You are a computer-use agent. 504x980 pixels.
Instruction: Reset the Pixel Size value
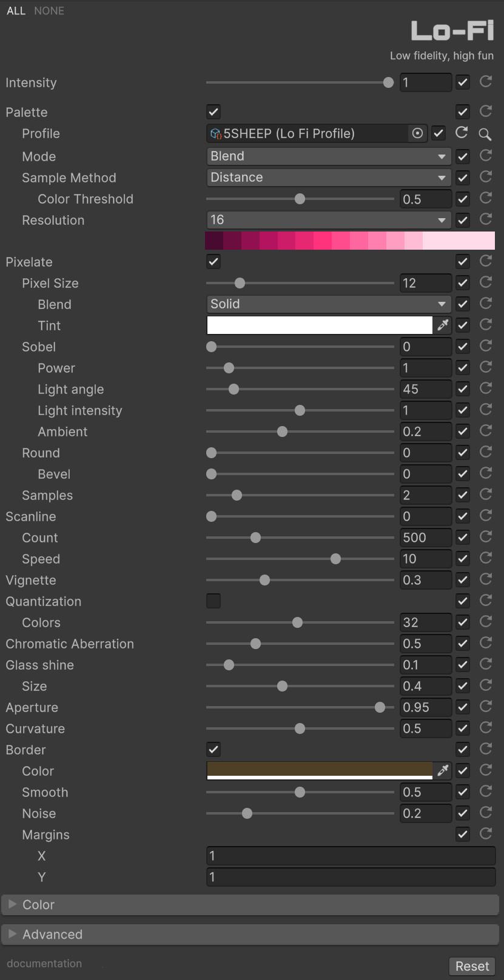click(x=486, y=282)
